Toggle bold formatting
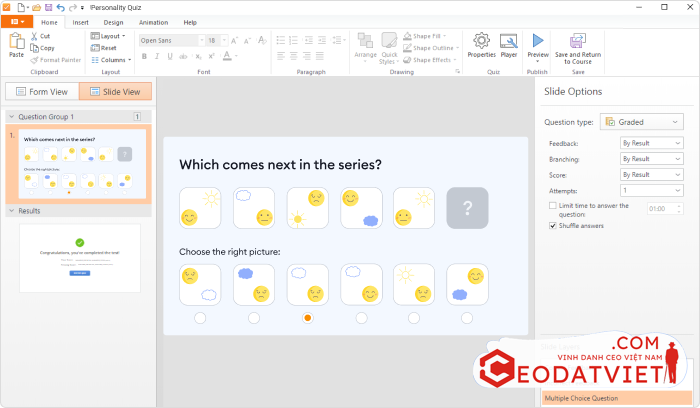 [144, 56]
